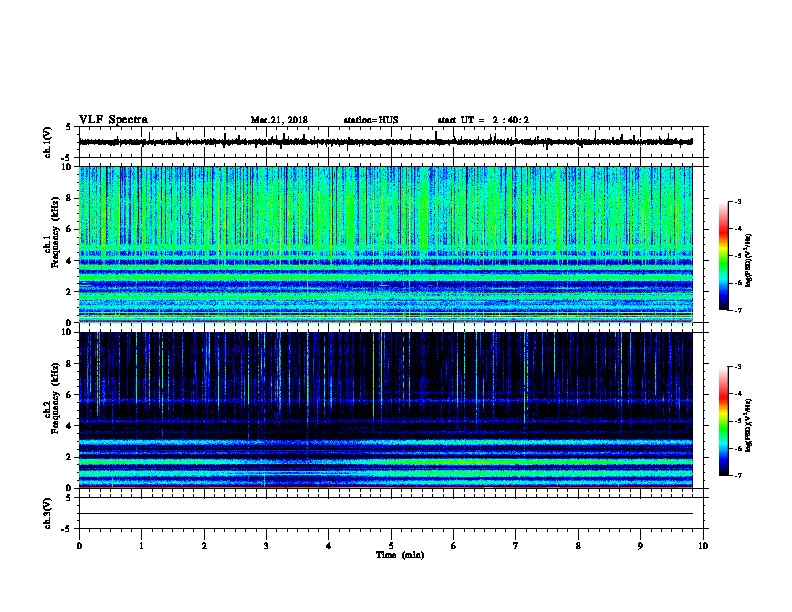Click the ch.1 color scale bar
This screenshot has height=612, width=792.
point(724,256)
